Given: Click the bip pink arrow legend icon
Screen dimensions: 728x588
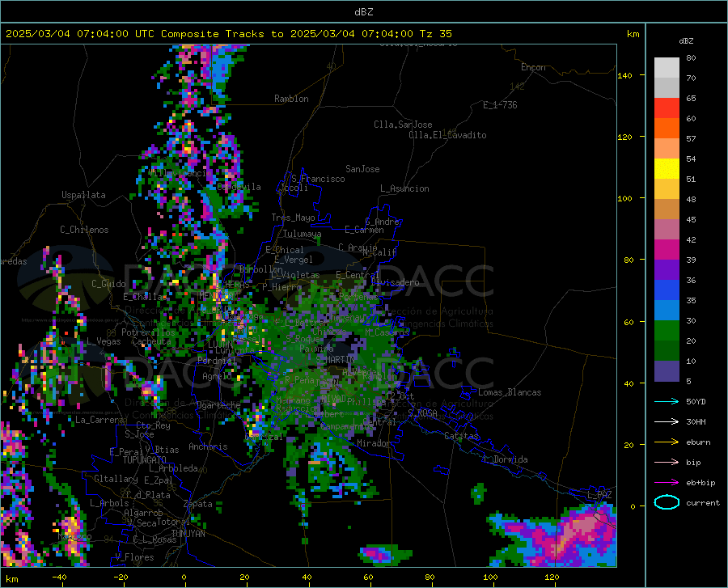Looking at the screenshot, I should [667, 463].
